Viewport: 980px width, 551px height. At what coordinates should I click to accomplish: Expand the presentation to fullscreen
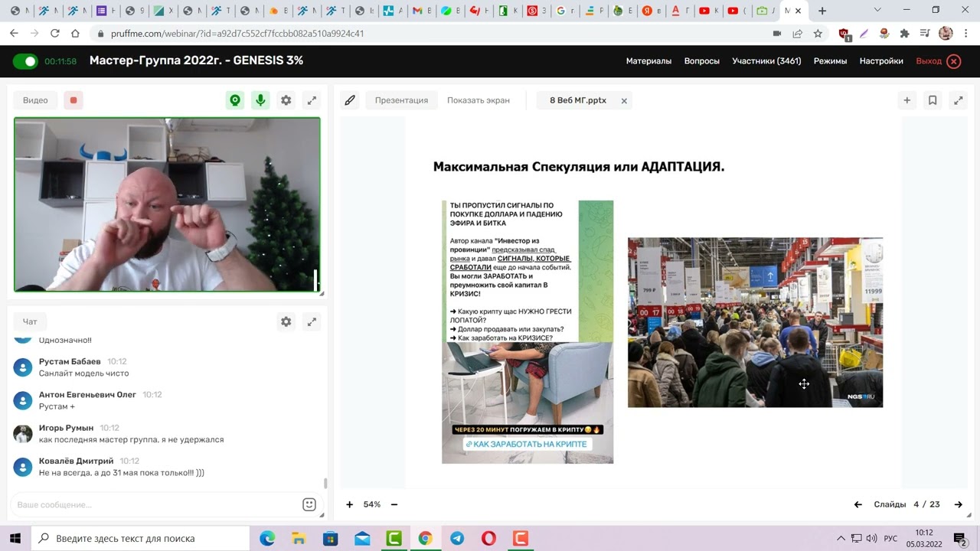pyautogui.click(x=959, y=99)
